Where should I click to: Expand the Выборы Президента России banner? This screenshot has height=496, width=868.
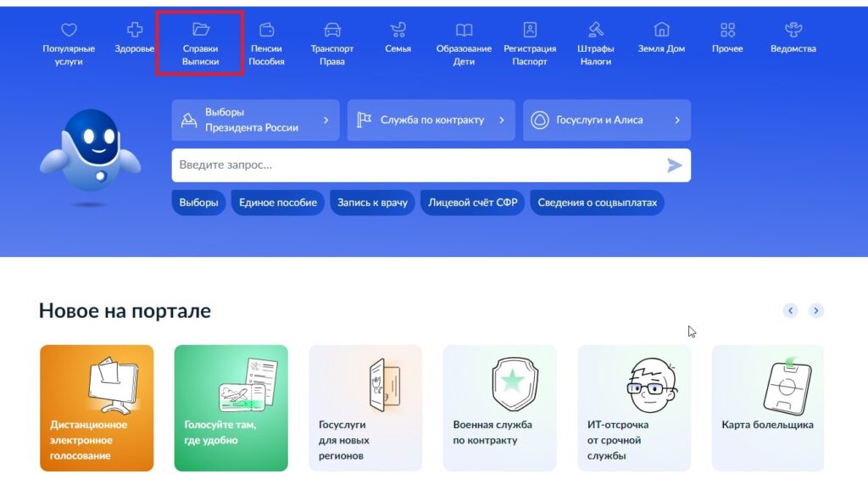255,120
